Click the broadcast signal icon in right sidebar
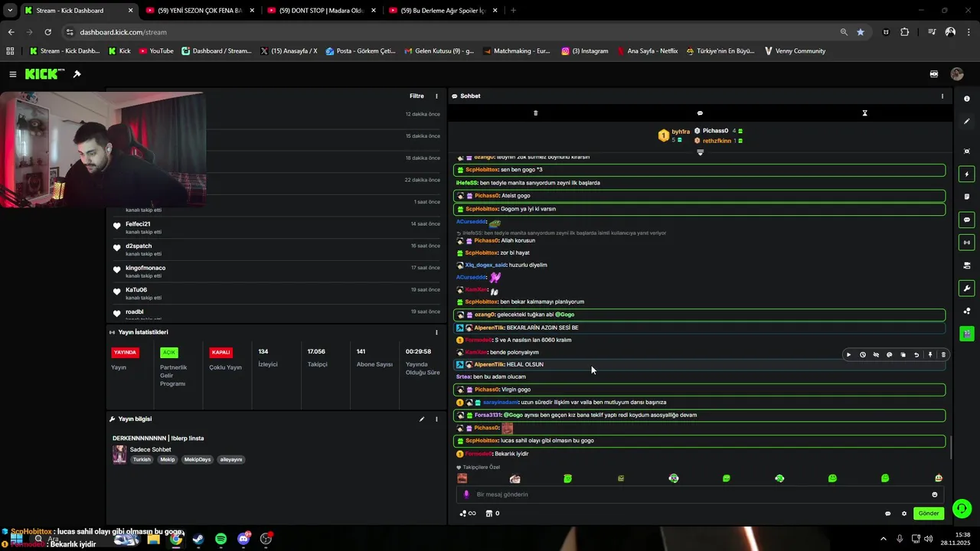The width and height of the screenshot is (980, 551). (x=967, y=243)
